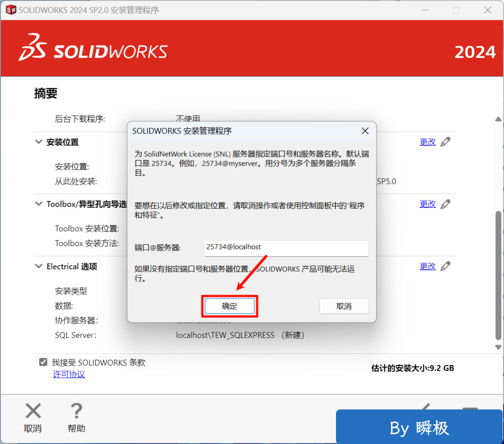The image size is (504, 444).
Task: Click 更改 link for Electrical 选项
Action: point(427,266)
